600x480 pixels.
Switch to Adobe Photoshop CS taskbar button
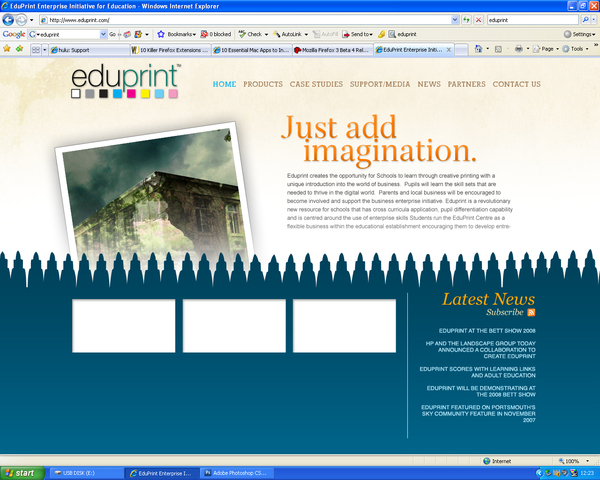pos(237,473)
